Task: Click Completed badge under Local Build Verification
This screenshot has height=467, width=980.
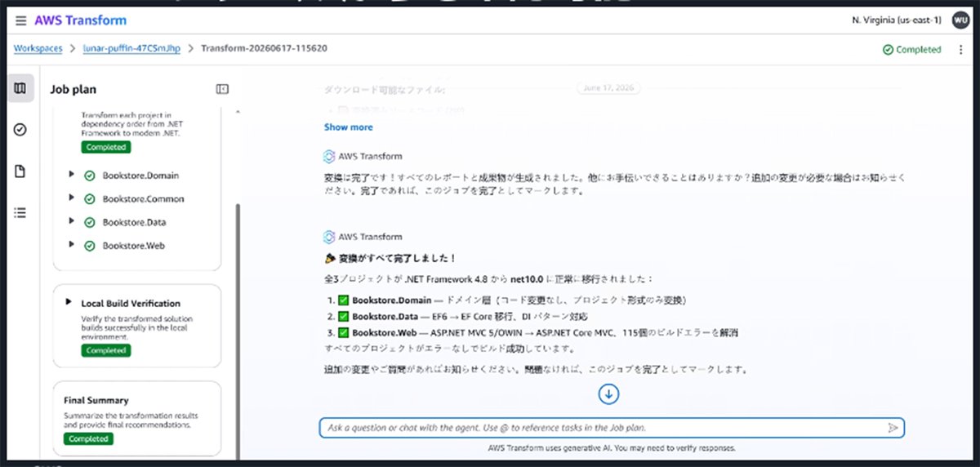Action: pyautogui.click(x=106, y=350)
